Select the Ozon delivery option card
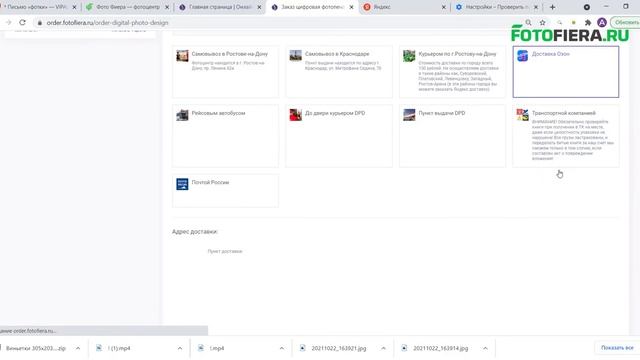 [566, 72]
